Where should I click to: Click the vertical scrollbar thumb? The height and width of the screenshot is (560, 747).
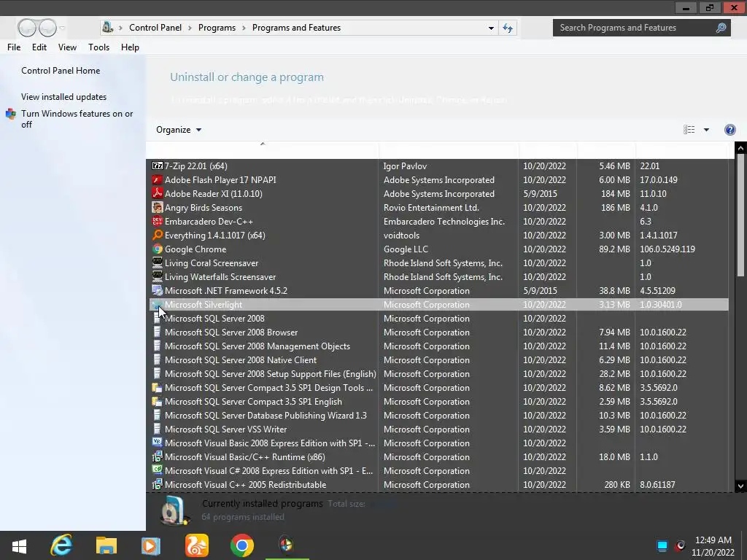740,215
